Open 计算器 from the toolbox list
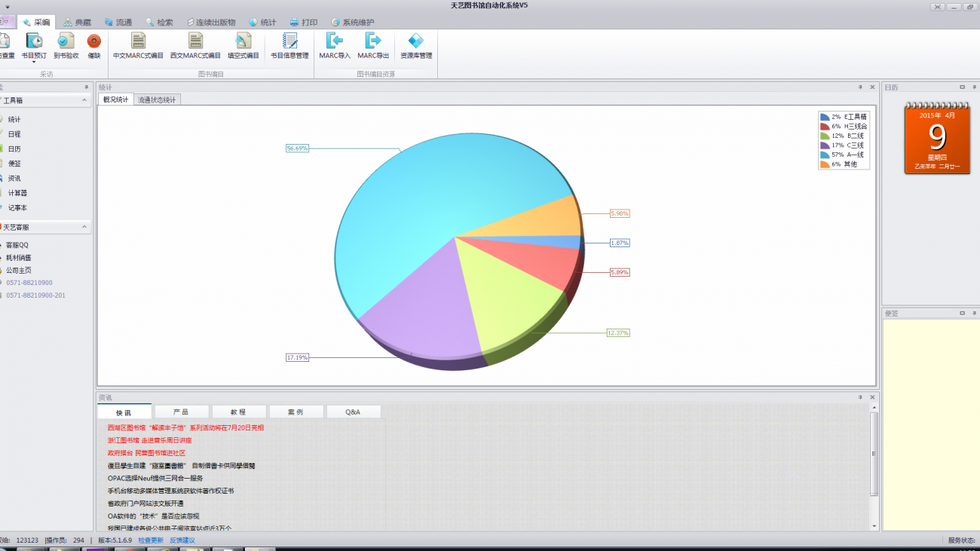The image size is (980, 551). [x=17, y=193]
